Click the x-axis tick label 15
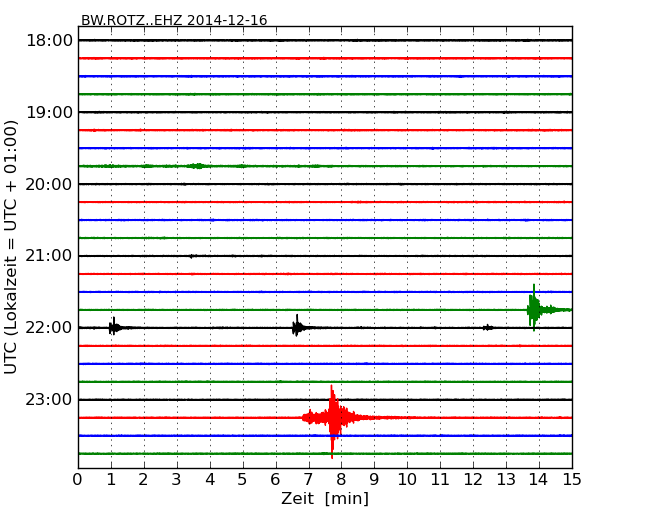Screen dimensions: 650x520 [x=572, y=480]
